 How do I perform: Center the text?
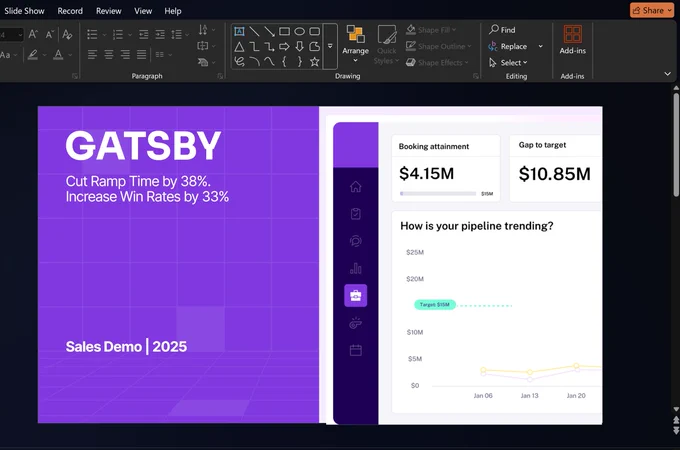click(108, 55)
